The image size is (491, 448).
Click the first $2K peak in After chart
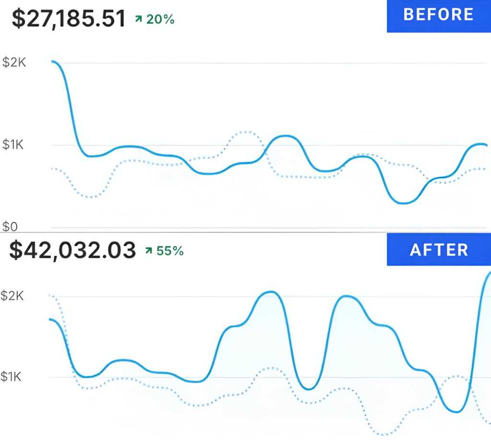click(x=270, y=292)
